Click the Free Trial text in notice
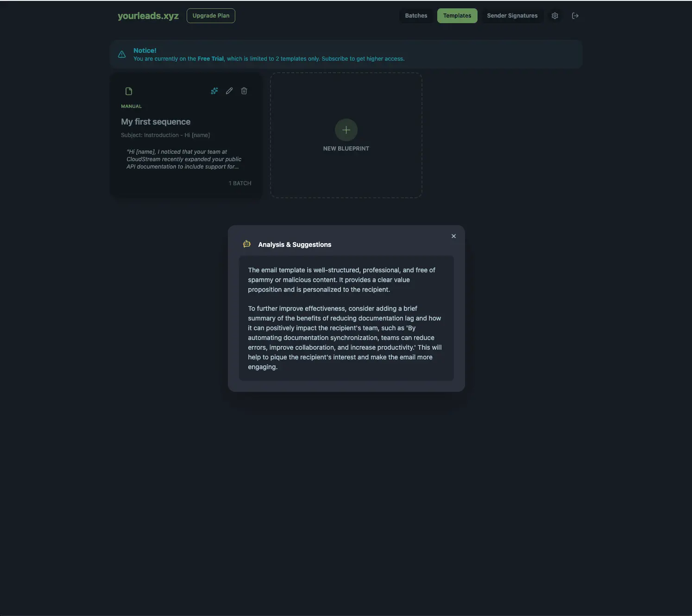692x616 pixels. [211, 59]
